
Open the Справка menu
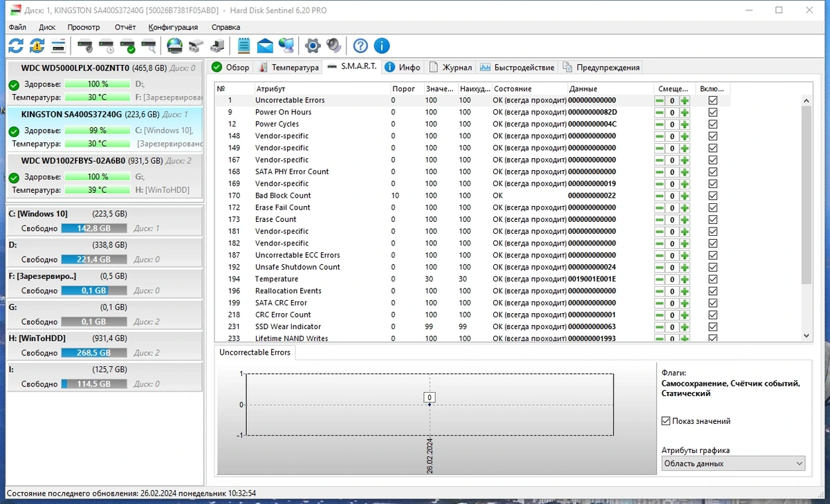coord(226,27)
